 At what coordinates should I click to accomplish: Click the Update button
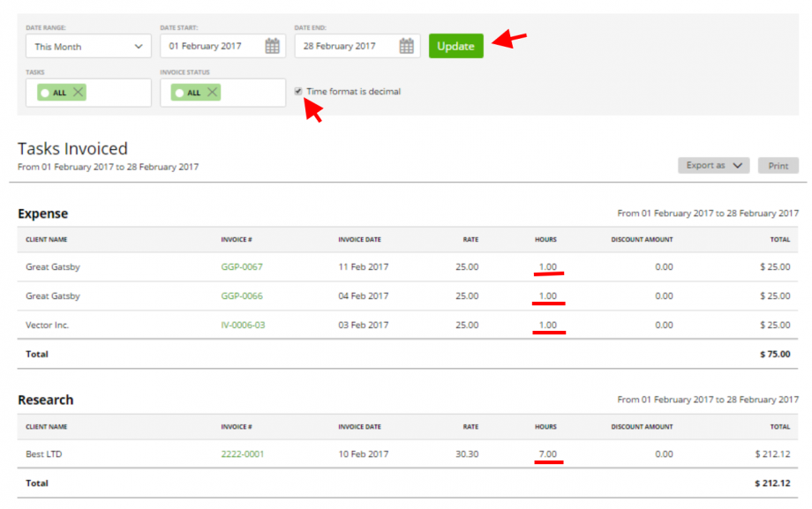[455, 46]
